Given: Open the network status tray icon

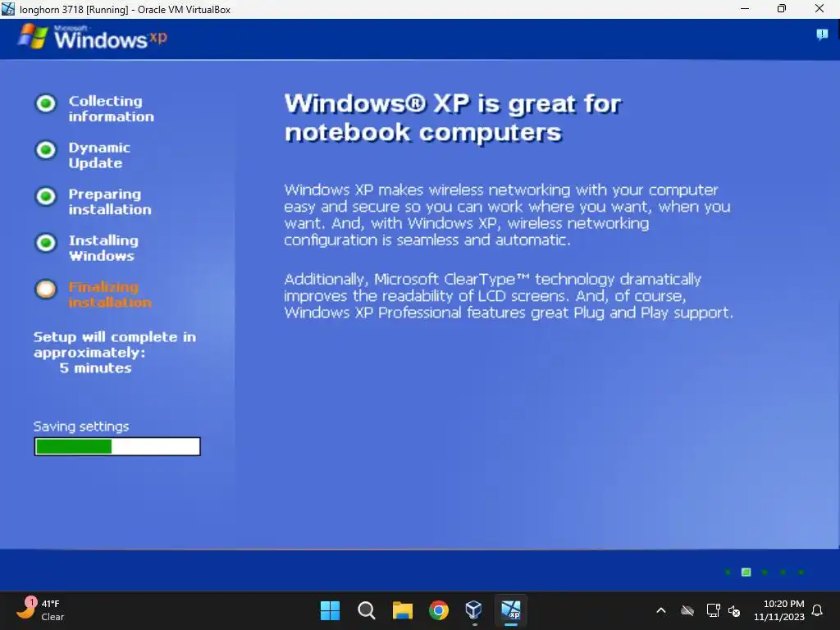Looking at the screenshot, I should (x=713, y=610).
